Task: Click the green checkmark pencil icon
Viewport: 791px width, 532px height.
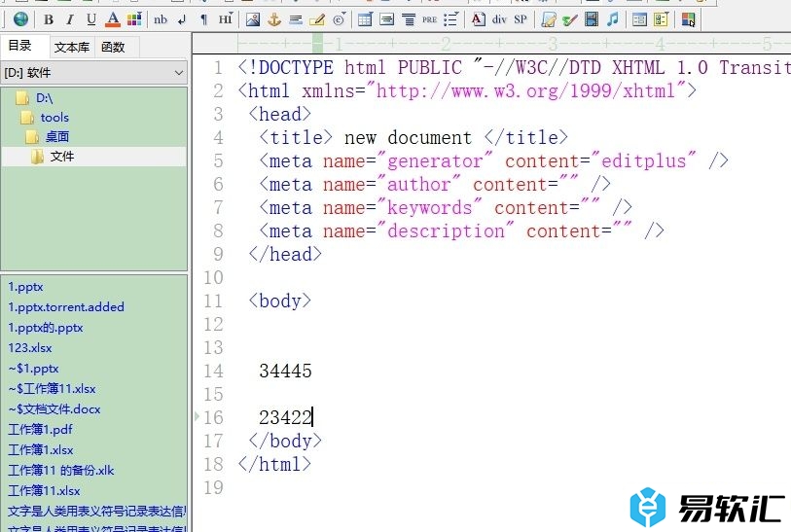Action: click(570, 19)
